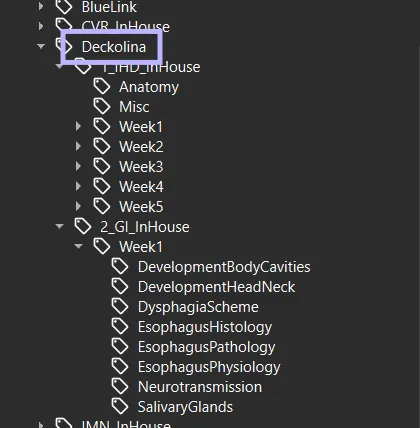Click the tag icon next to Misc
420x428 pixels.
coord(102,106)
